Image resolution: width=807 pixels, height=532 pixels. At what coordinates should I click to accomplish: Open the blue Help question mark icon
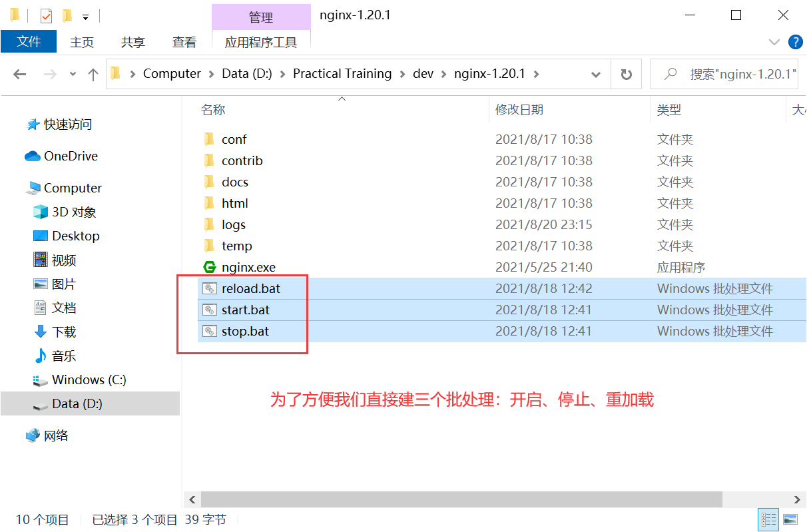coord(795,42)
